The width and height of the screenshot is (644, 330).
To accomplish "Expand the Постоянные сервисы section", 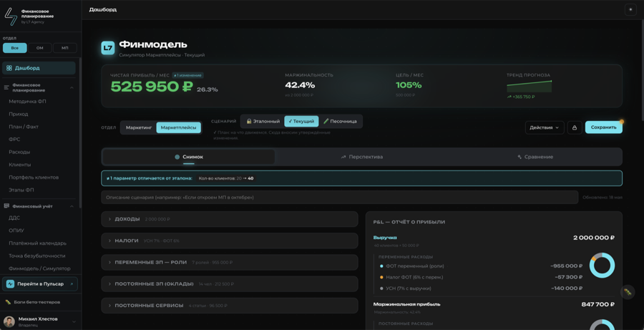I will pos(230,306).
